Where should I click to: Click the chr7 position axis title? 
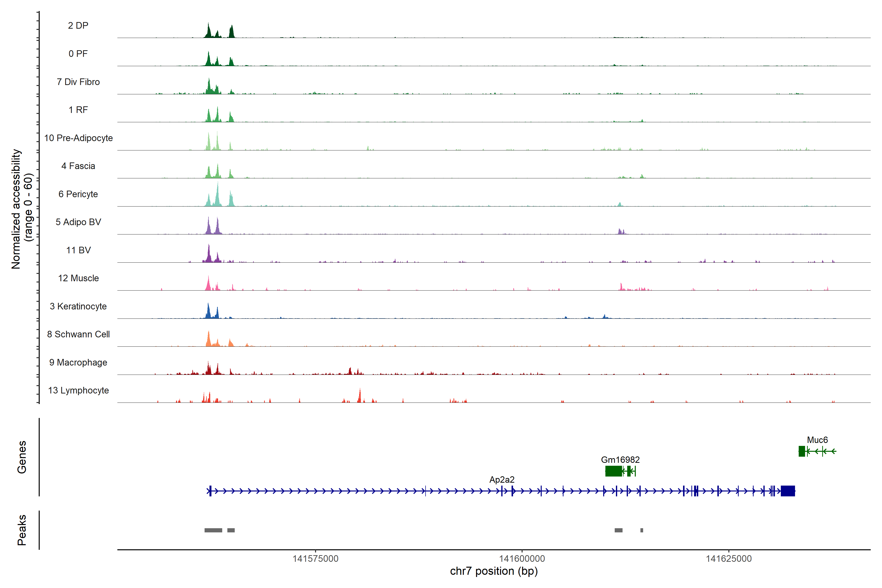click(493, 571)
